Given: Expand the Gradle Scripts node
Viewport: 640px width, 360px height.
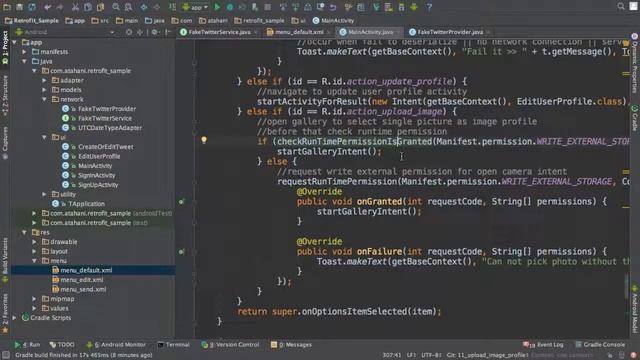Looking at the screenshot, I should click(x=15, y=318).
